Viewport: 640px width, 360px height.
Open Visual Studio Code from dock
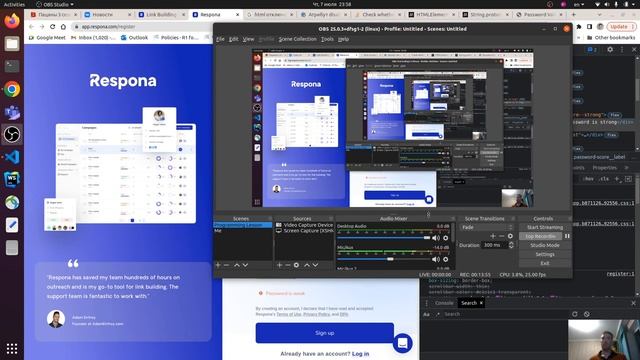click(x=12, y=157)
